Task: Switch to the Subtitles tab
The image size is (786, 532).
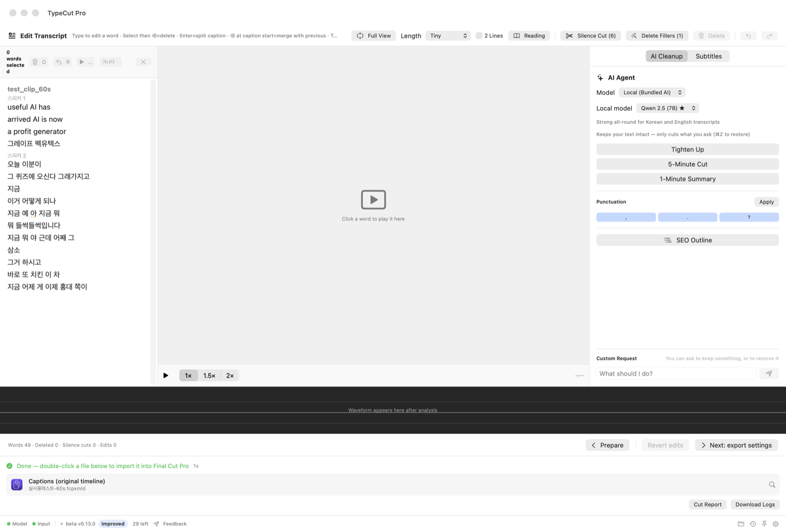Action: click(x=708, y=56)
